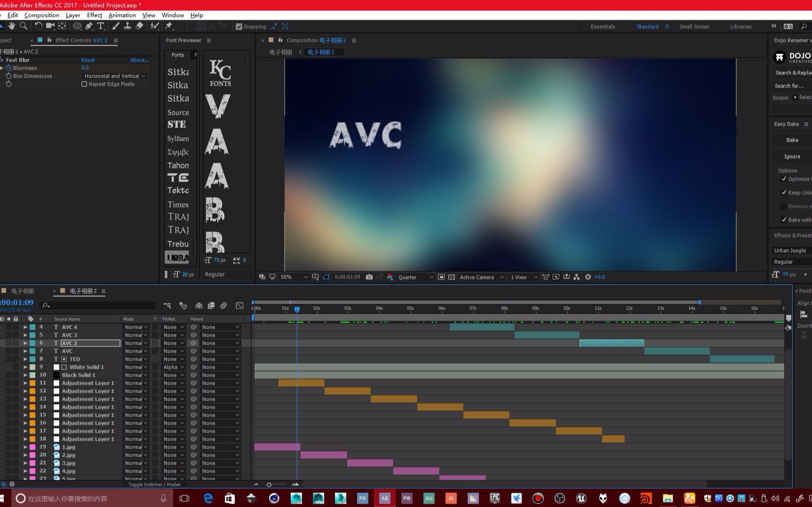This screenshot has height=507, width=812.
Task: Reset the Fast Blur effect
Action: pyautogui.click(x=88, y=60)
